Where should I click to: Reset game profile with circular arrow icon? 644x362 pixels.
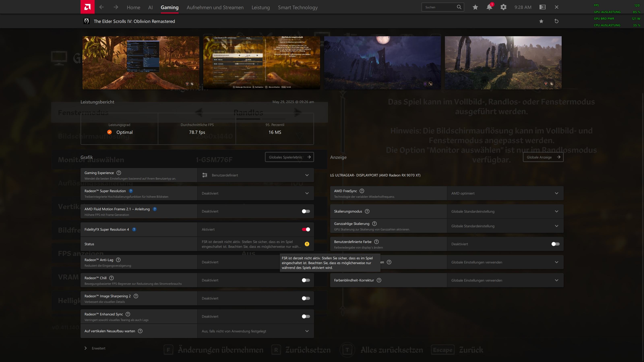point(556,21)
